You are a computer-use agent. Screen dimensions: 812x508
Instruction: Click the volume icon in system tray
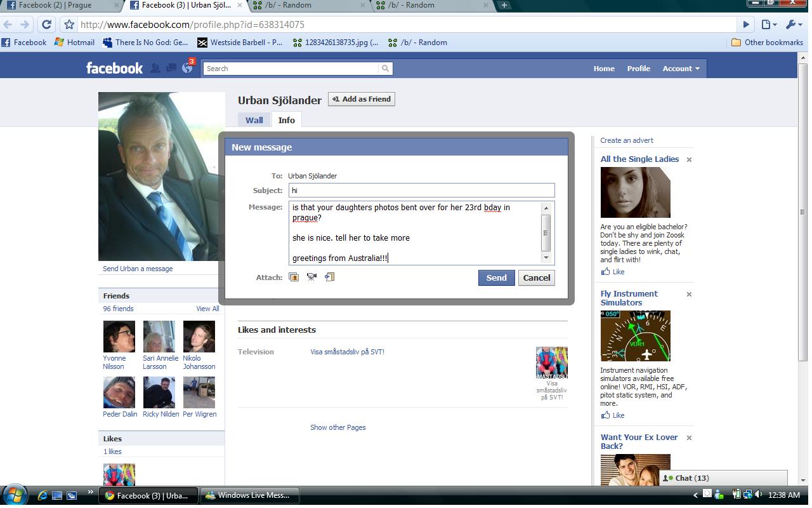[759, 495]
